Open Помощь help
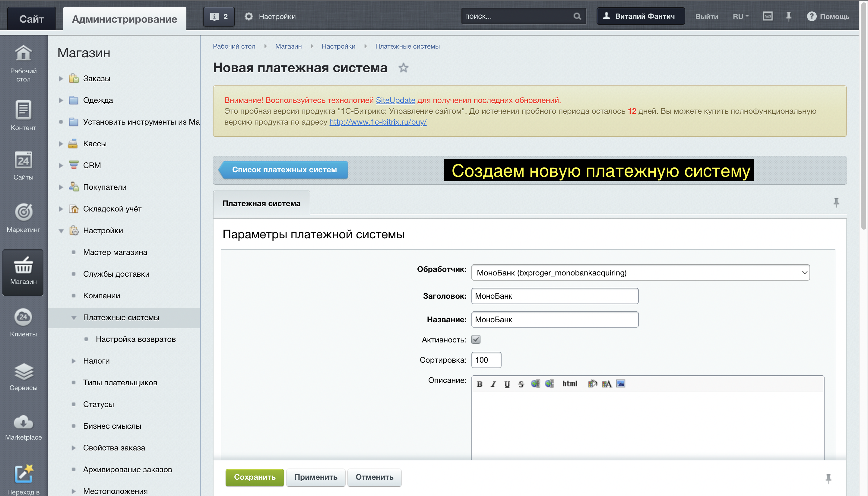 [x=828, y=16]
